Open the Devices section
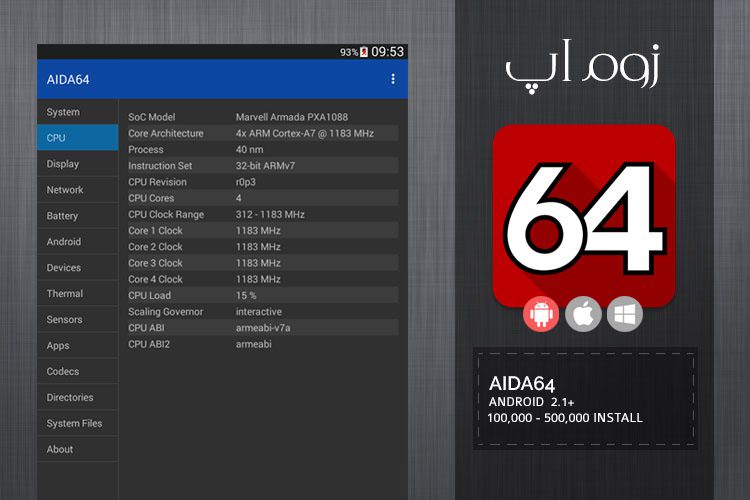Screen dimensions: 750x500 [77, 267]
